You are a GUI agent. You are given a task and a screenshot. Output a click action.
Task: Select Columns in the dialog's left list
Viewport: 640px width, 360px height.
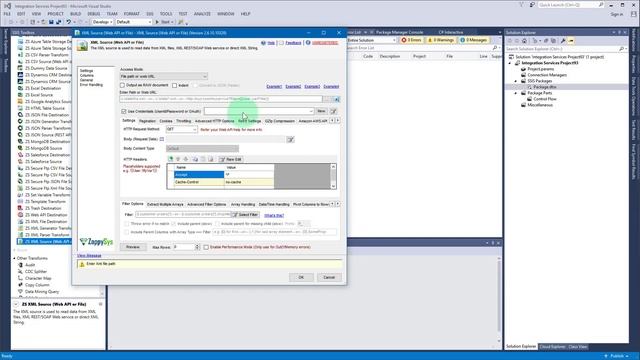click(87, 76)
